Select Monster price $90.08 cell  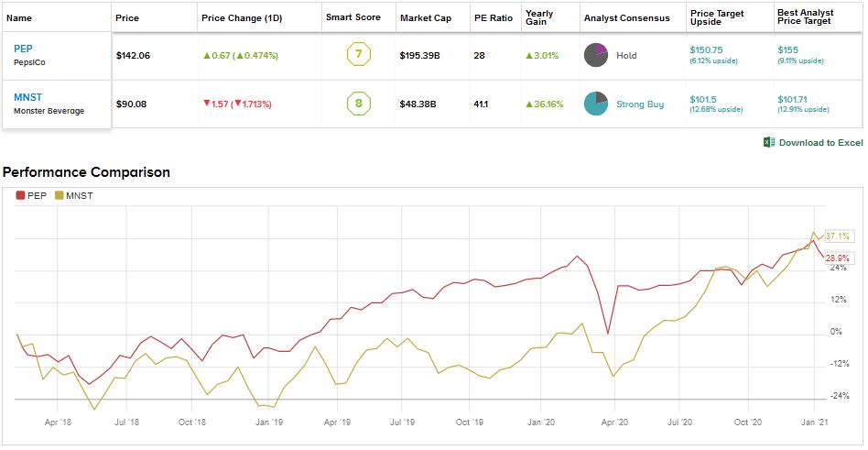(131, 104)
